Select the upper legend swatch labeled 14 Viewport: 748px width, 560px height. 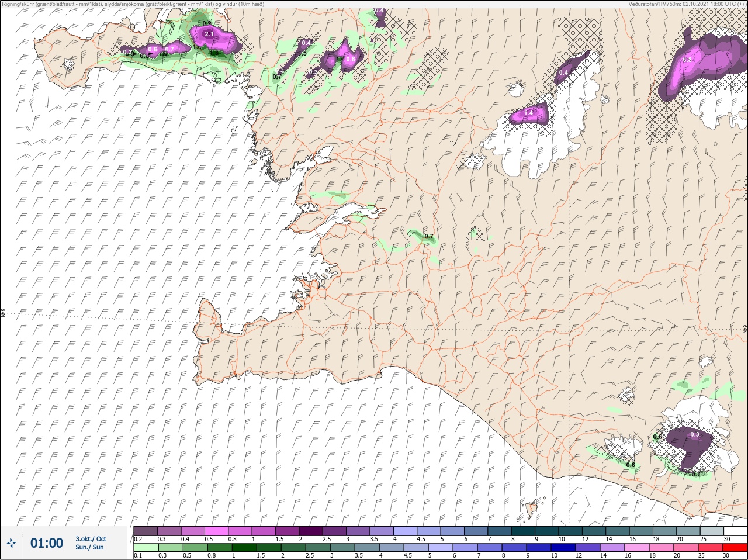pos(618,531)
